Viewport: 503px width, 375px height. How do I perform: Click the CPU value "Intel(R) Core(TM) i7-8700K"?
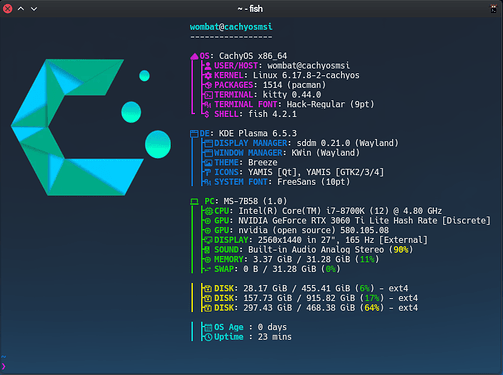pyautogui.click(x=301, y=211)
